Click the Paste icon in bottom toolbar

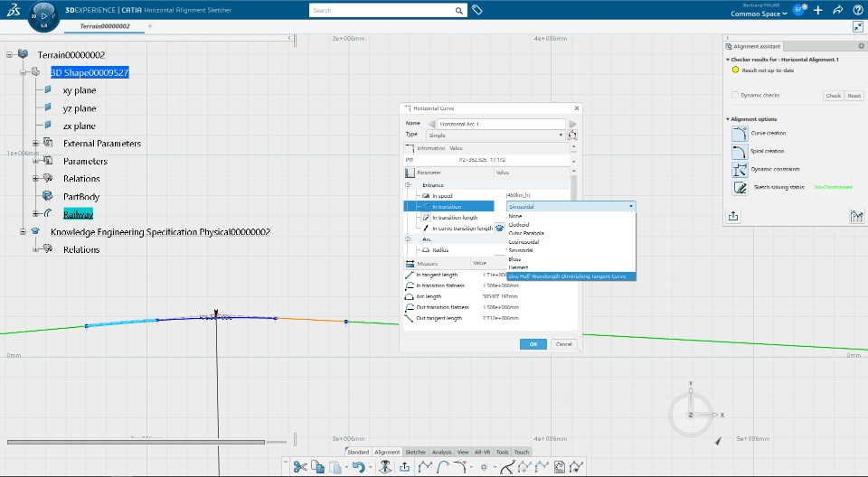pos(335,468)
